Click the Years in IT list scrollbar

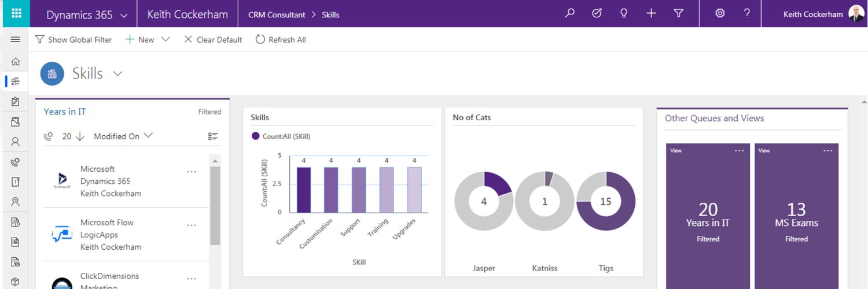215,205
